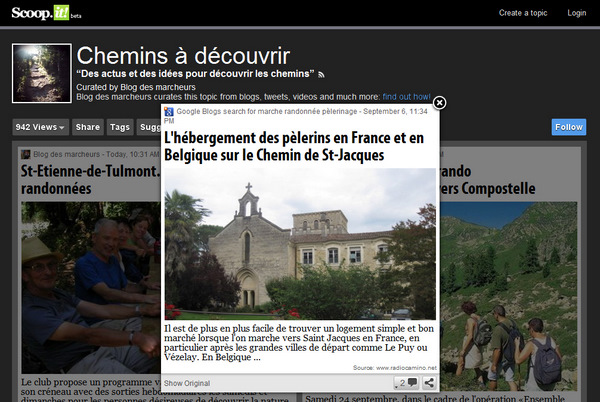Click the church photo in the popup
Image resolution: width=600 pixels, height=402 pixels.
[x=300, y=244]
